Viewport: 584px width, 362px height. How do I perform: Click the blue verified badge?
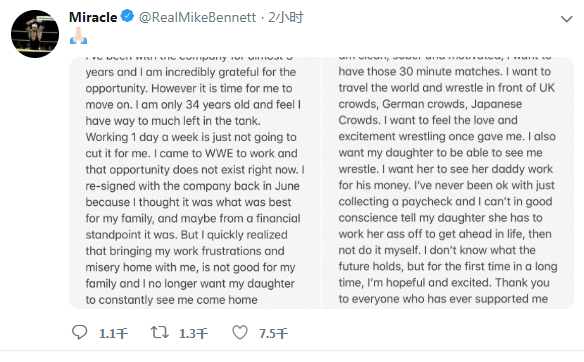(127, 16)
